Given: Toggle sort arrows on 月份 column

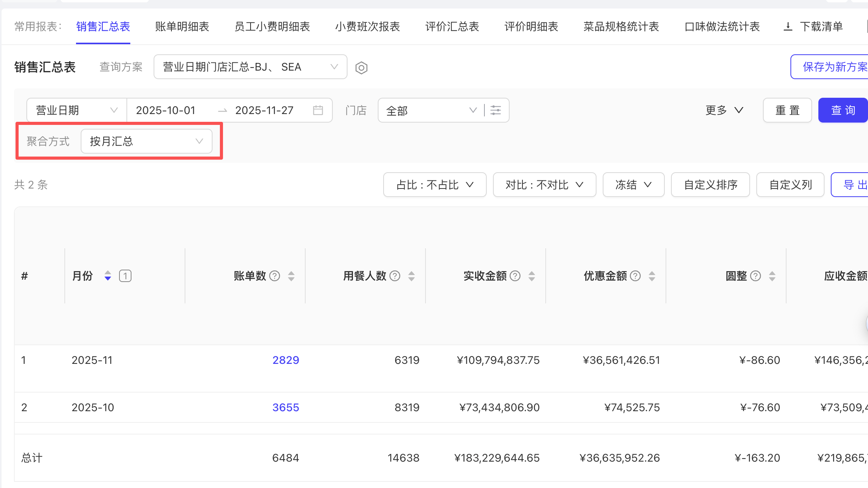Looking at the screenshot, I should click(108, 276).
